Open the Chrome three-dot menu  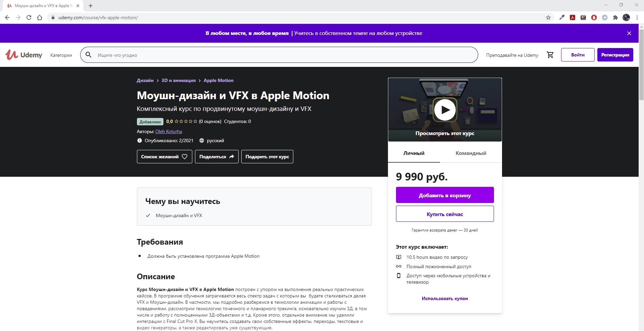coord(637,17)
